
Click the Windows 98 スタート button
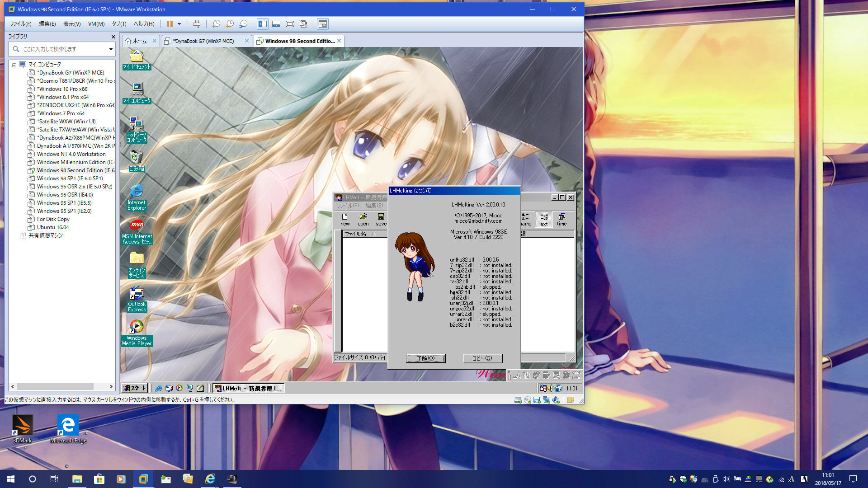click(135, 388)
